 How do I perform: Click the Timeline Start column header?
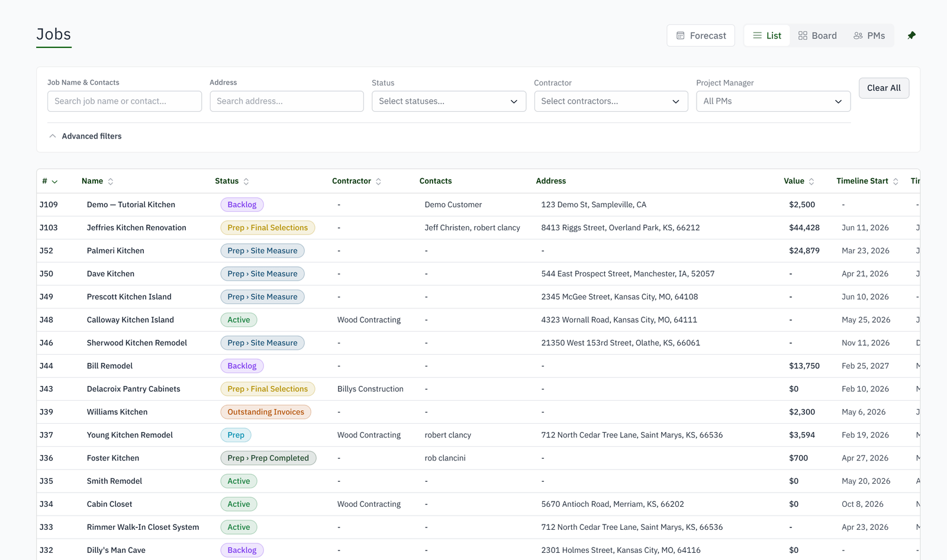[x=862, y=181]
